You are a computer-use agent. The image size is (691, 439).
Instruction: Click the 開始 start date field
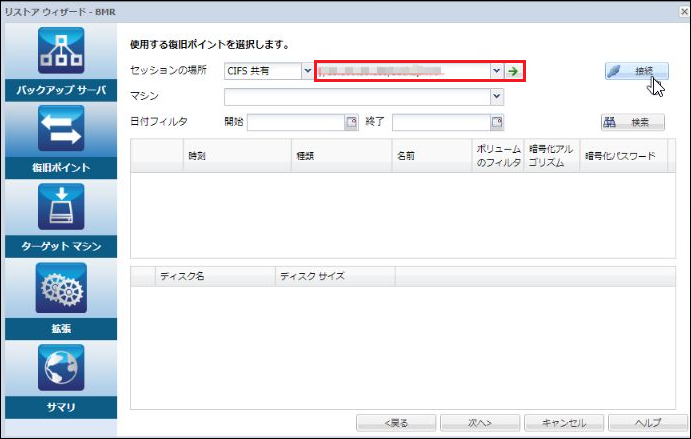coord(296,123)
